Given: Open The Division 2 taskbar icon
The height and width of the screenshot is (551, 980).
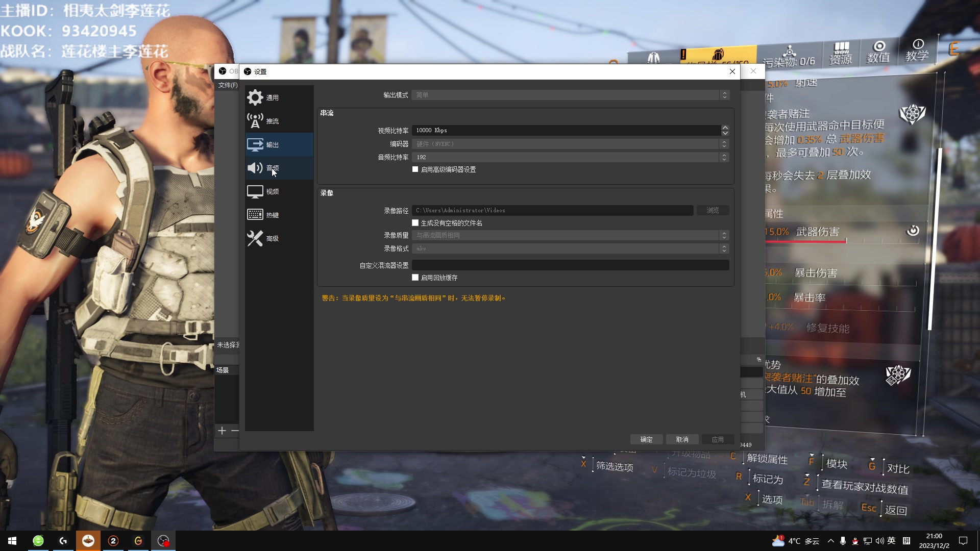Looking at the screenshot, I should (113, 541).
